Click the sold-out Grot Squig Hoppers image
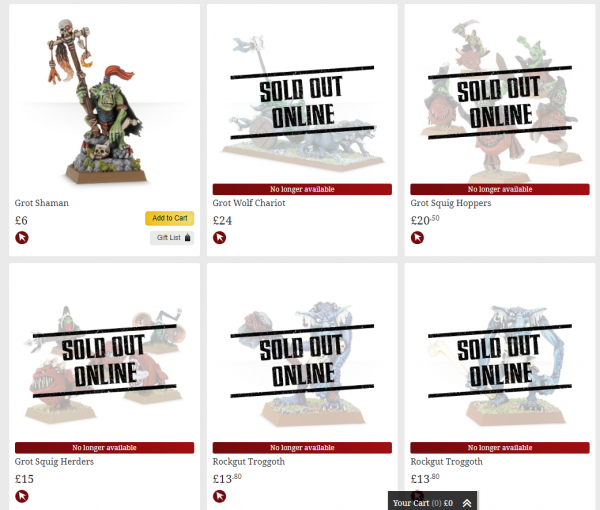The image size is (600, 510). [499, 101]
